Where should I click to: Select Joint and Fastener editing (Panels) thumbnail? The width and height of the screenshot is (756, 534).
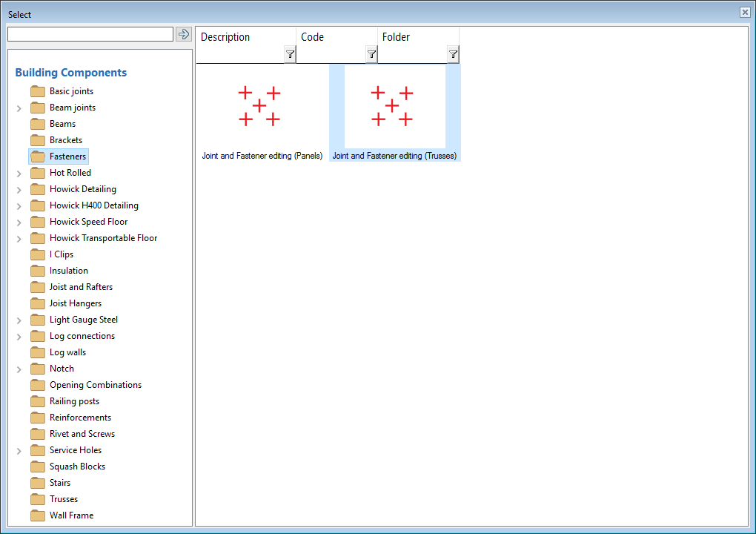pyautogui.click(x=260, y=107)
